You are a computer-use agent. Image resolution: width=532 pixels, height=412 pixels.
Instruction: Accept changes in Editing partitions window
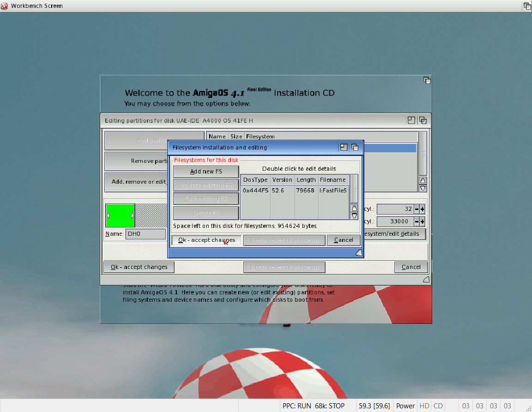click(139, 267)
